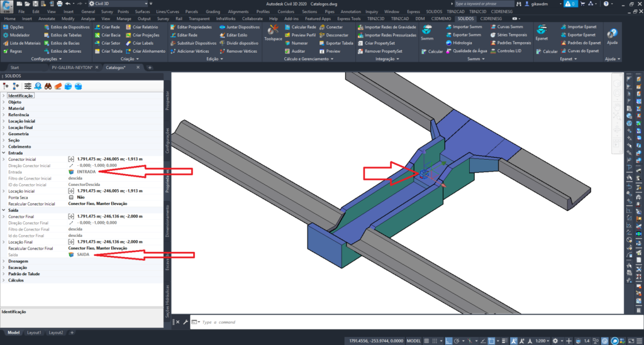Toggle the Ponta Seca checkbox
The image size is (644, 345).
tap(72, 197)
